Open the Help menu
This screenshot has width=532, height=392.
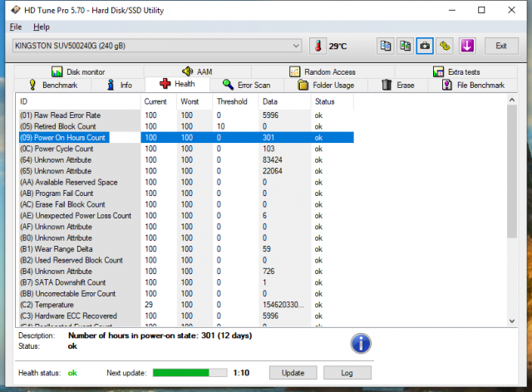coord(42,27)
